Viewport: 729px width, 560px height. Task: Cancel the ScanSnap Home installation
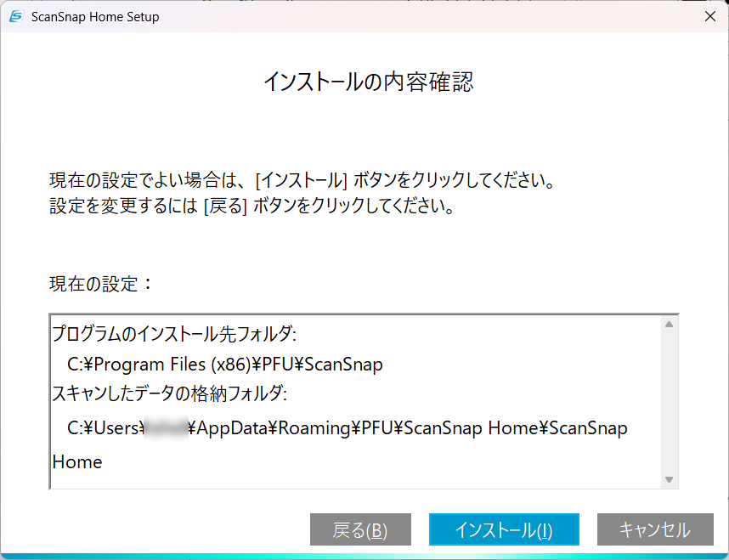tap(654, 529)
